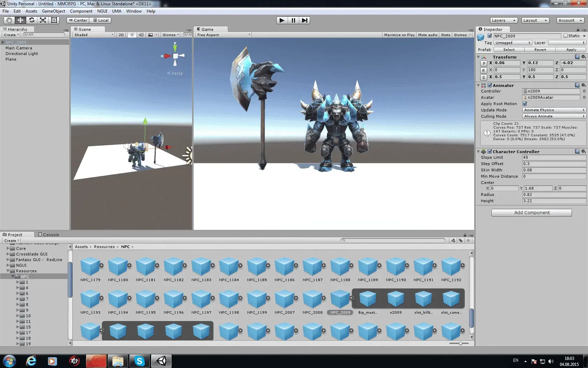Open Transform component gear menu
This screenshot has height=368, width=588.
583,57
